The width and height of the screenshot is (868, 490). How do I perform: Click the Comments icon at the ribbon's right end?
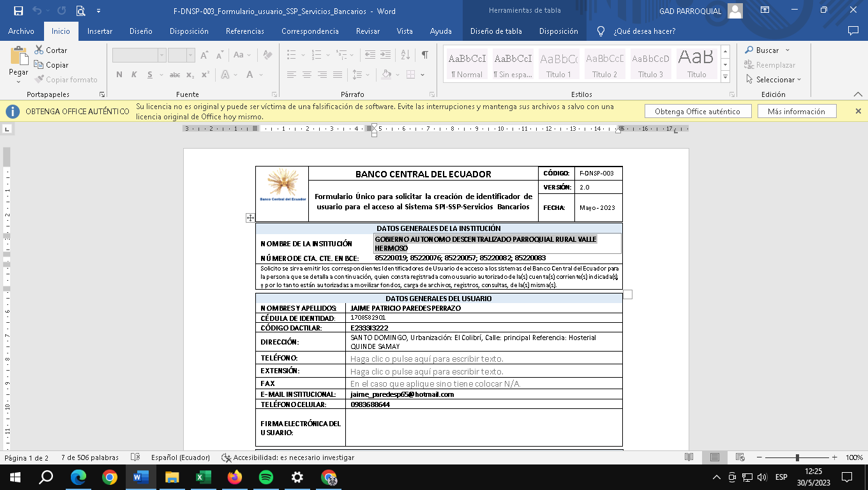853,31
